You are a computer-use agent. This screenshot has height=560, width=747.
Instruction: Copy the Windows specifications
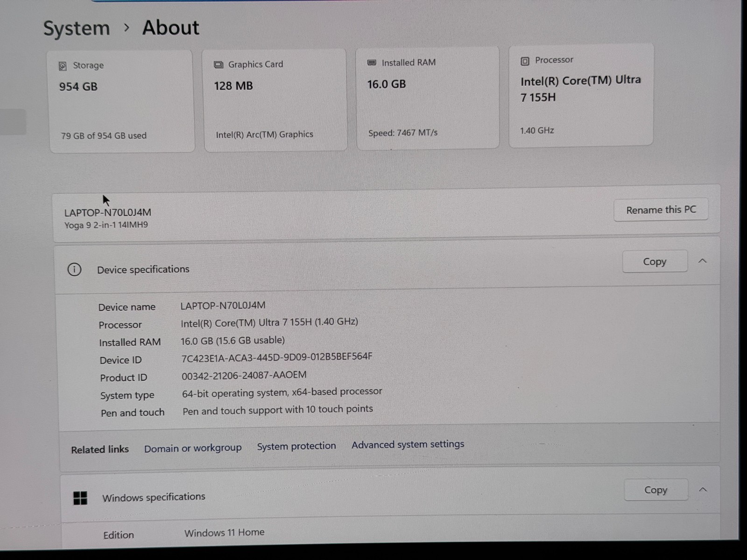tap(655, 490)
